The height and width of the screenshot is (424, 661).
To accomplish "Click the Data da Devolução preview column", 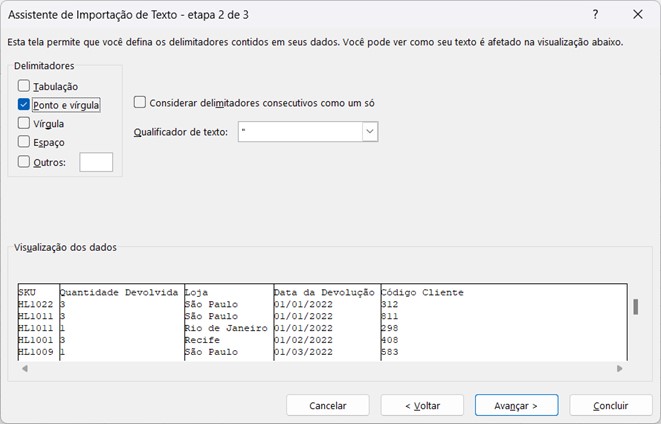I will [324, 293].
